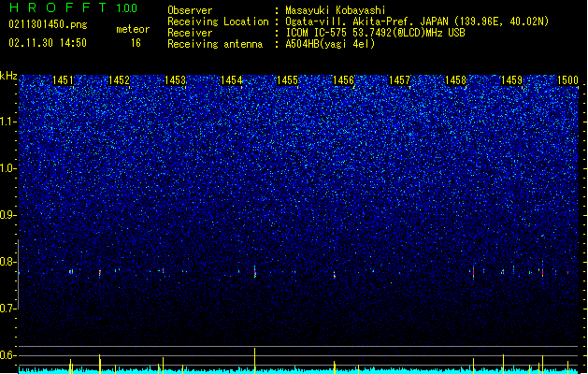Click the 1452 time axis label

(119, 80)
